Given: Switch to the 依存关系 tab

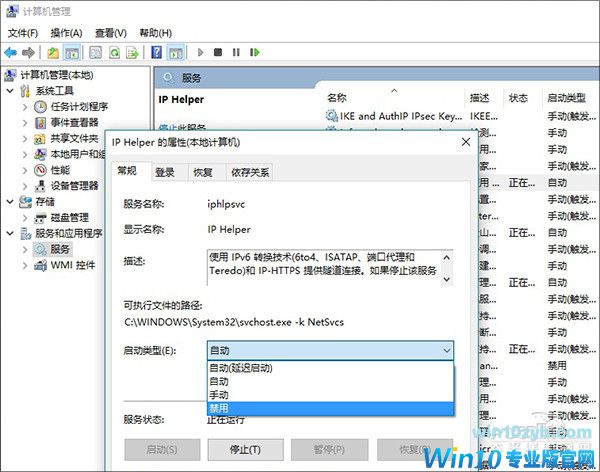Looking at the screenshot, I should point(250,172).
